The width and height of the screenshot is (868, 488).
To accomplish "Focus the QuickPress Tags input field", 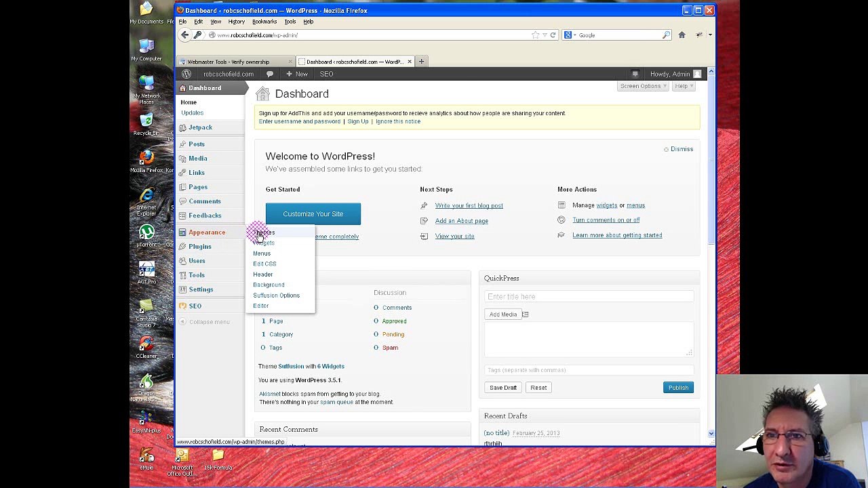I will tap(589, 370).
